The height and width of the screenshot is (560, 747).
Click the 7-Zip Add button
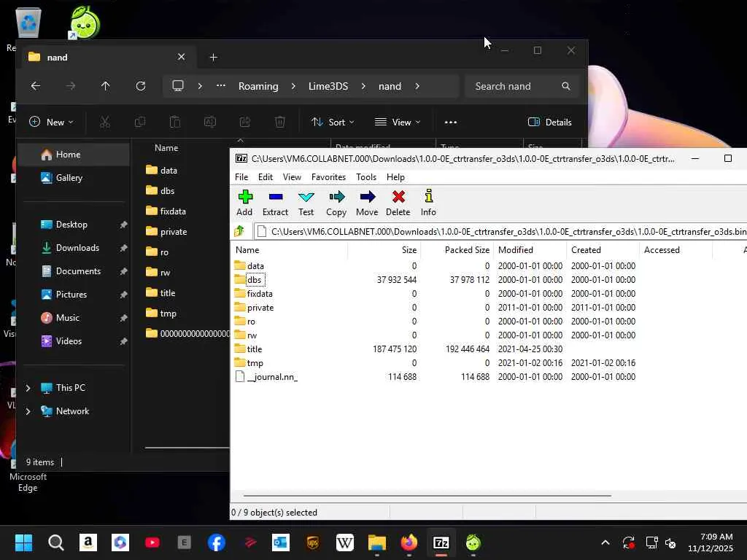tap(245, 203)
